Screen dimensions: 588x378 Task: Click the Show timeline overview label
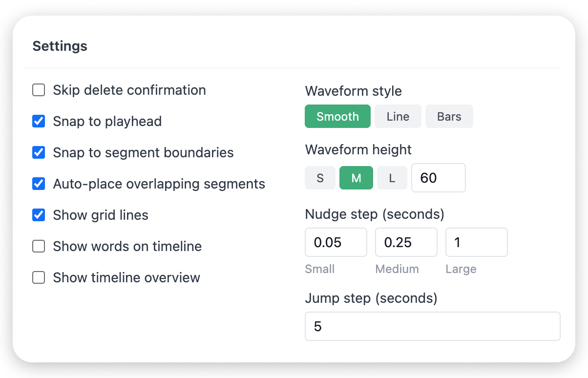pyautogui.click(x=126, y=278)
